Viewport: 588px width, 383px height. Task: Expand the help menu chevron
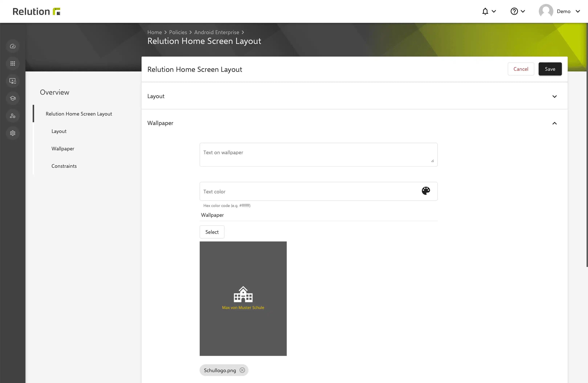tap(523, 11)
